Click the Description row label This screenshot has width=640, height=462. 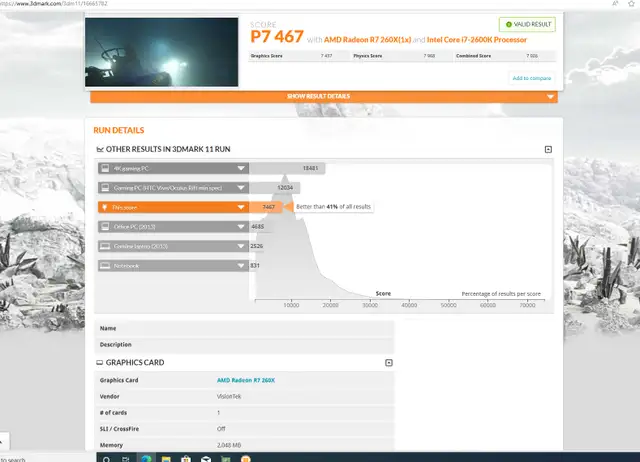pyautogui.click(x=116, y=344)
